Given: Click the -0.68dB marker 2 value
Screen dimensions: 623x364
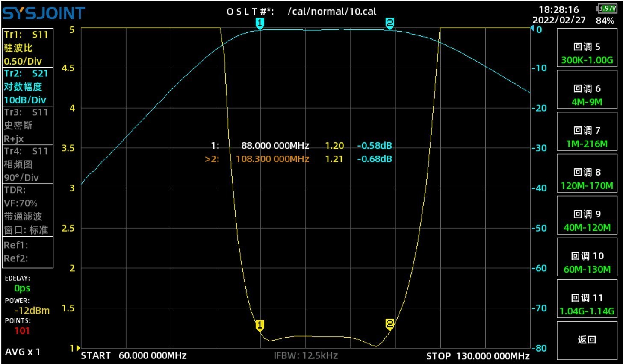Looking at the screenshot, I should (375, 159).
